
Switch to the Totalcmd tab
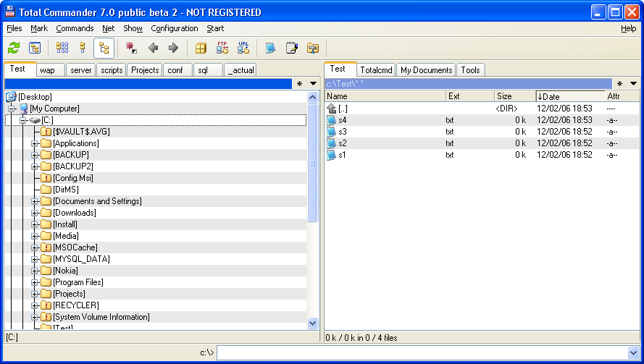(376, 70)
